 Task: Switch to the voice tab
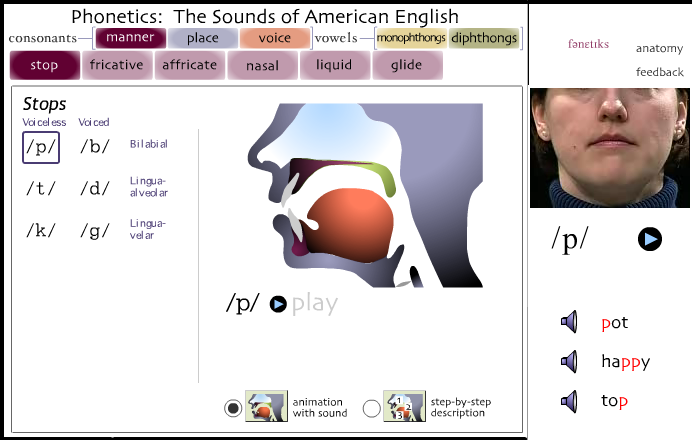(x=275, y=38)
